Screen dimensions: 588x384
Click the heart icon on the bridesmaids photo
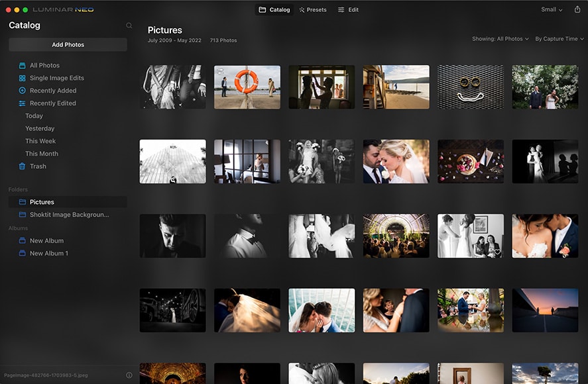[x=497, y=252]
